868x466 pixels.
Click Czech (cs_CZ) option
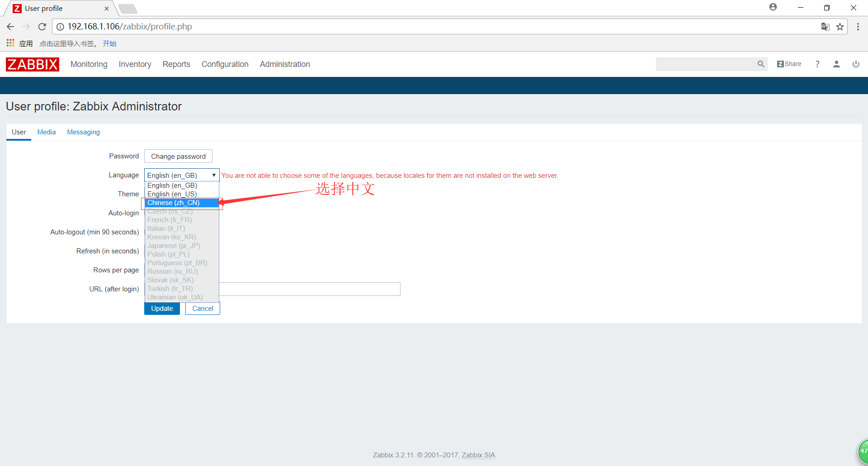click(x=182, y=211)
